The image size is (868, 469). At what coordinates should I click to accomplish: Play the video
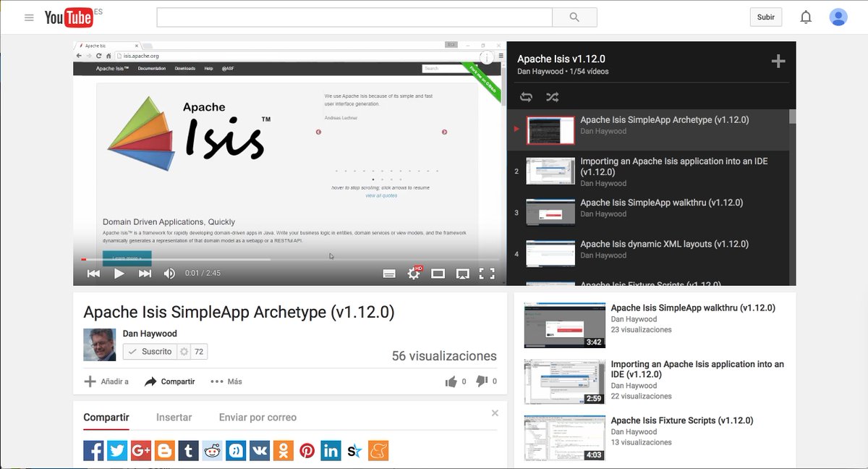click(119, 273)
